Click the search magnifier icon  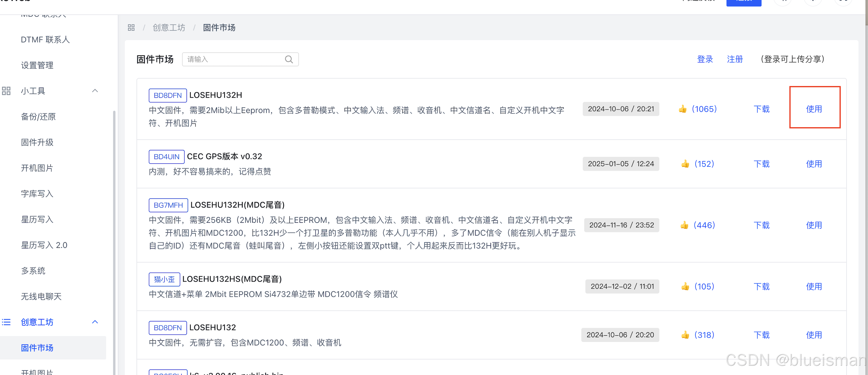tap(289, 59)
